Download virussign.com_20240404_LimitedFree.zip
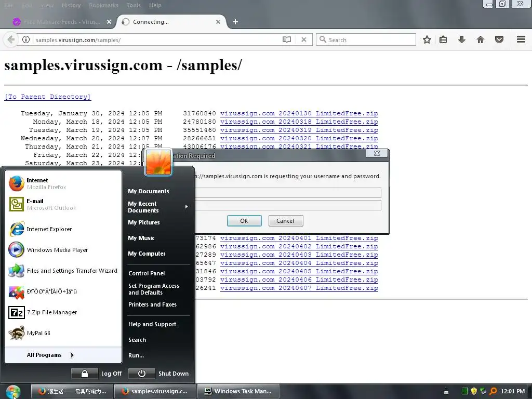Viewport: 532px width, 399px height. tap(299, 263)
